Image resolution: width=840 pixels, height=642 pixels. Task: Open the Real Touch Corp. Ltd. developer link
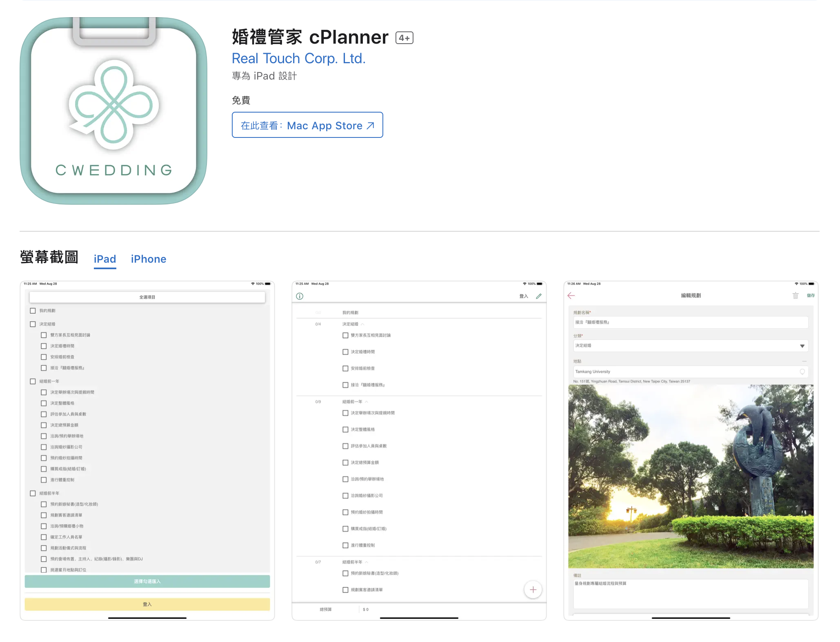(x=298, y=58)
